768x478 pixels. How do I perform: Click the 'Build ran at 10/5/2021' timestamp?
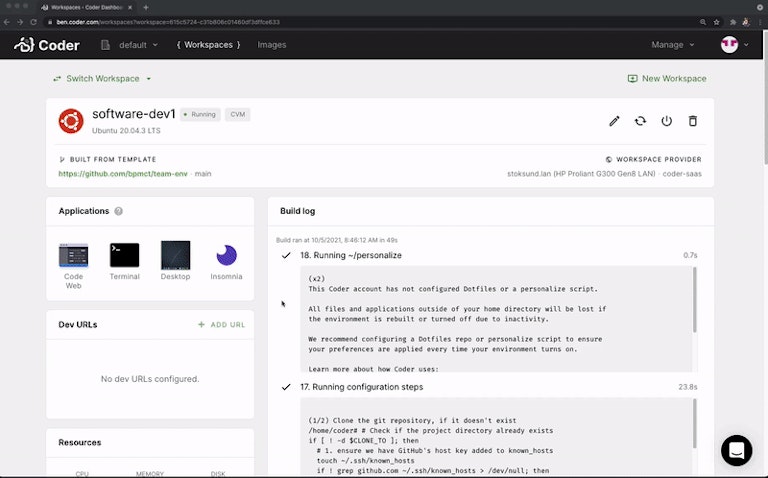(x=337, y=240)
